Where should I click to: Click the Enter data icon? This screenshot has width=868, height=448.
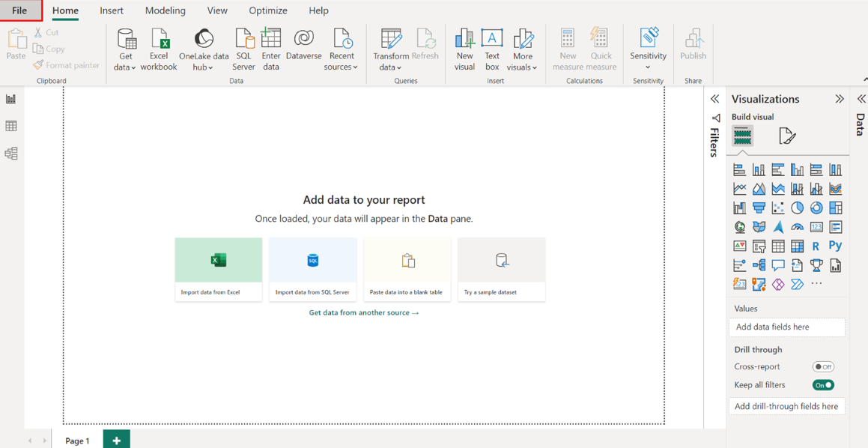tap(271, 49)
